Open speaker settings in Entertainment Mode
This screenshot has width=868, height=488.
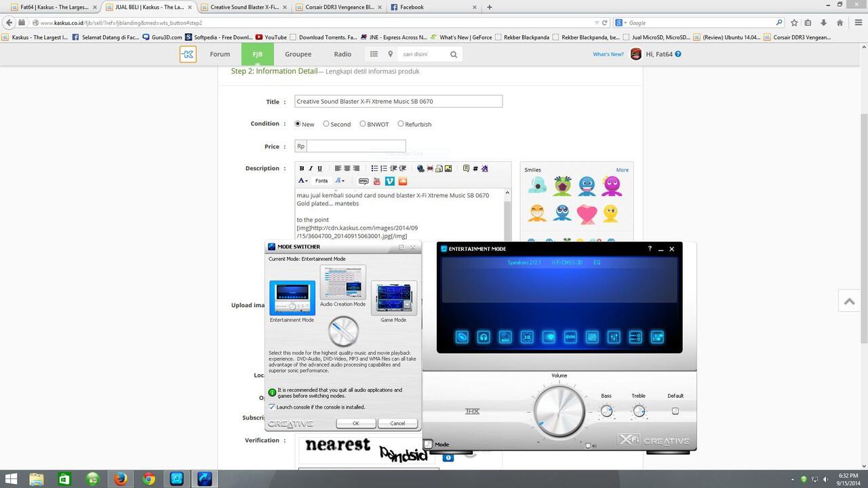[x=462, y=337]
